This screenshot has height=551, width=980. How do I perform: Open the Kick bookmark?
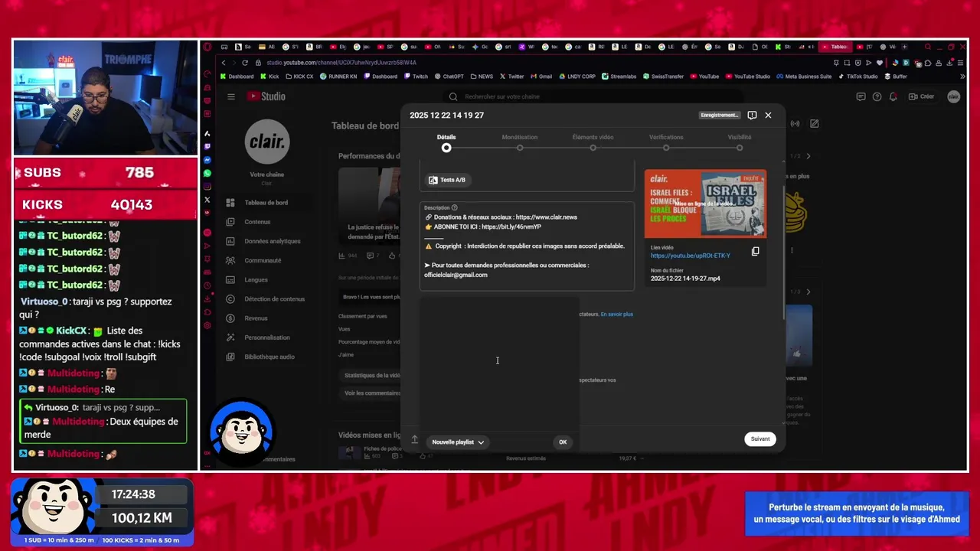pyautogui.click(x=269, y=77)
